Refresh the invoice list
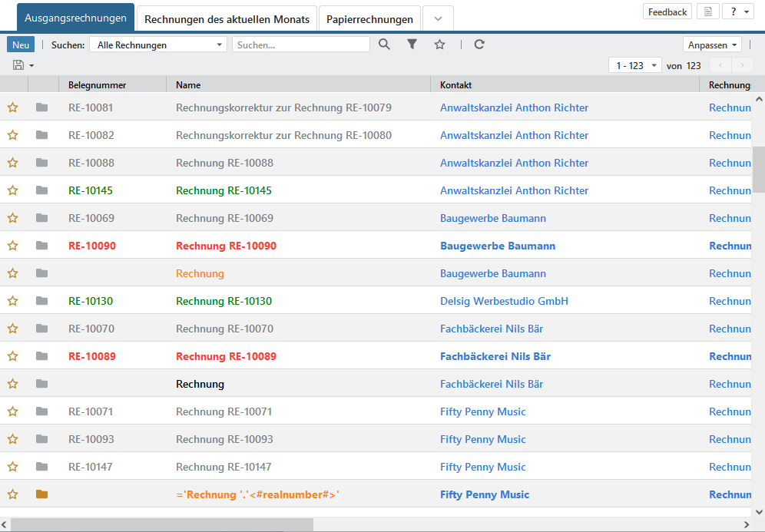The width and height of the screenshot is (765, 532). 479,45
